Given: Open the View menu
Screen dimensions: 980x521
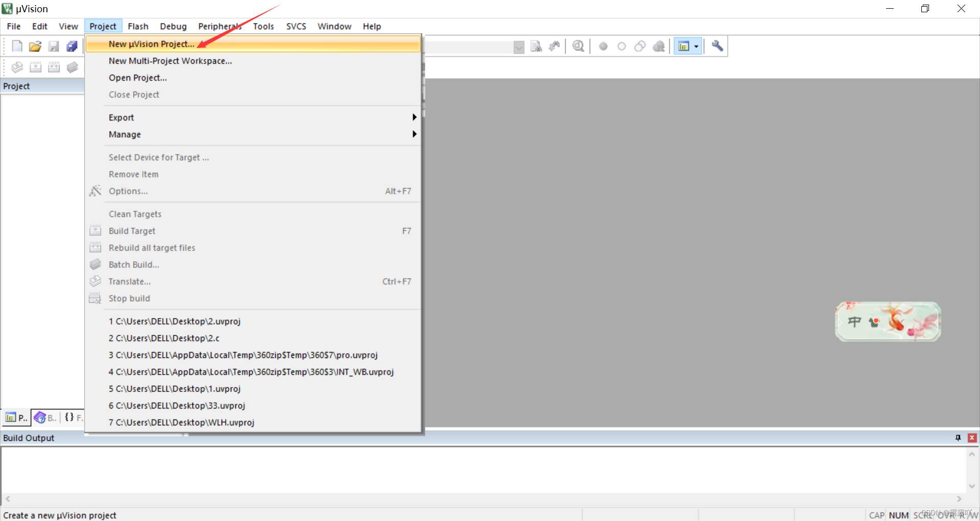Looking at the screenshot, I should point(68,27).
